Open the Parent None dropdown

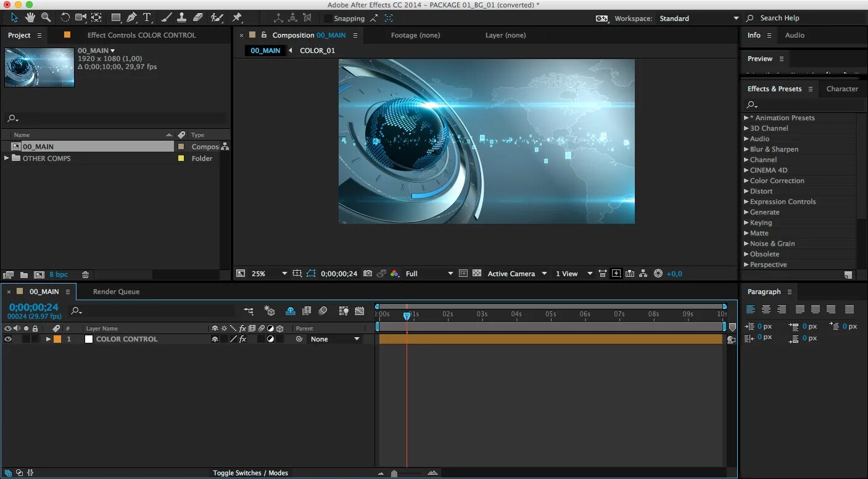[334, 339]
